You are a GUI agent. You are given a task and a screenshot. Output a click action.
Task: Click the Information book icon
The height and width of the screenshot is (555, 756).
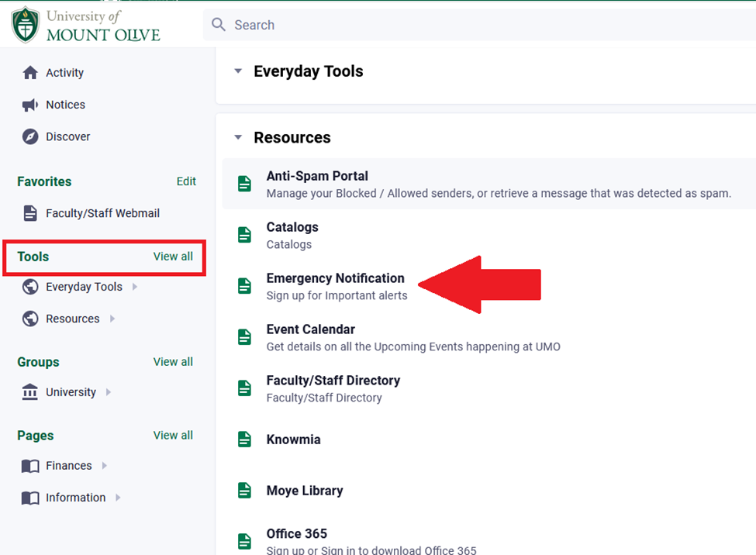30,498
